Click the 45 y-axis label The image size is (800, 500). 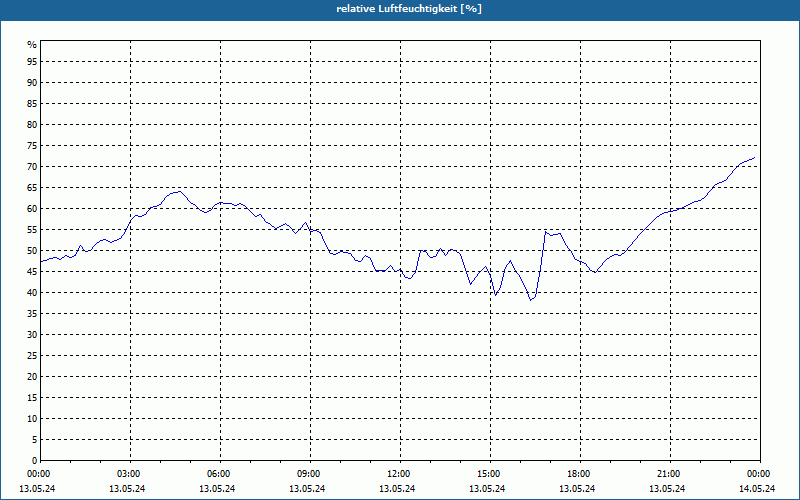32,271
